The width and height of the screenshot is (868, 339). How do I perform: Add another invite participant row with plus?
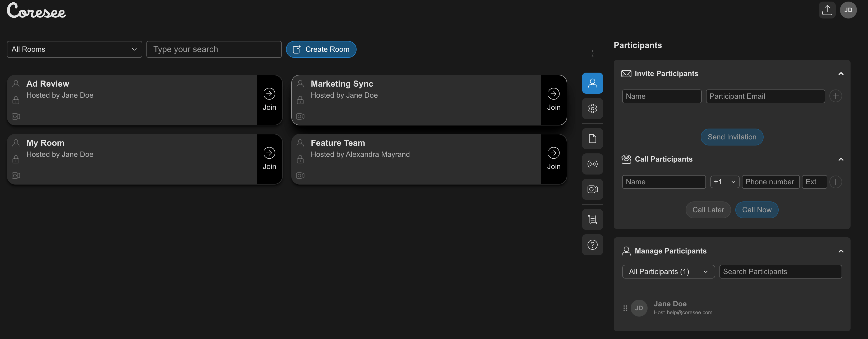(x=835, y=96)
